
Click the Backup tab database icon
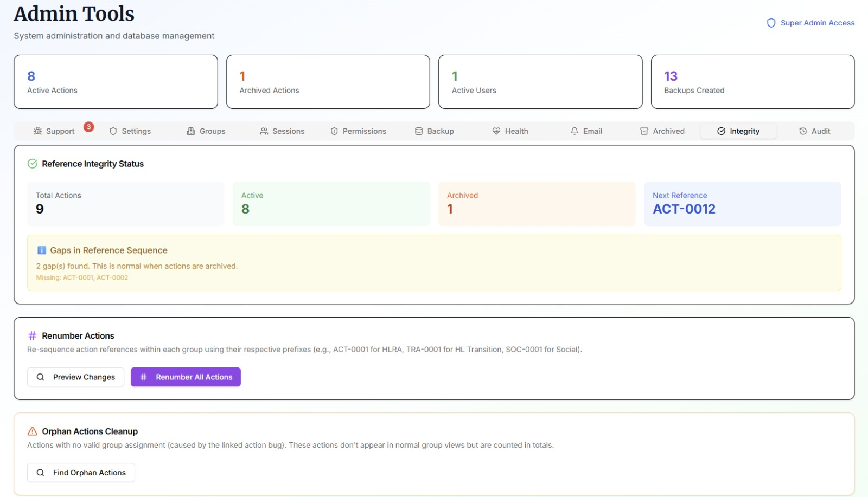[x=419, y=131]
